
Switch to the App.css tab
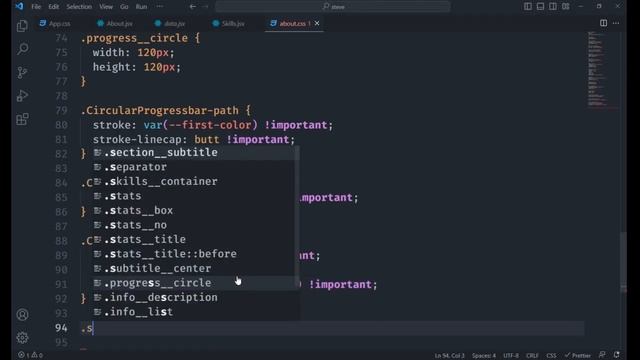[55, 24]
